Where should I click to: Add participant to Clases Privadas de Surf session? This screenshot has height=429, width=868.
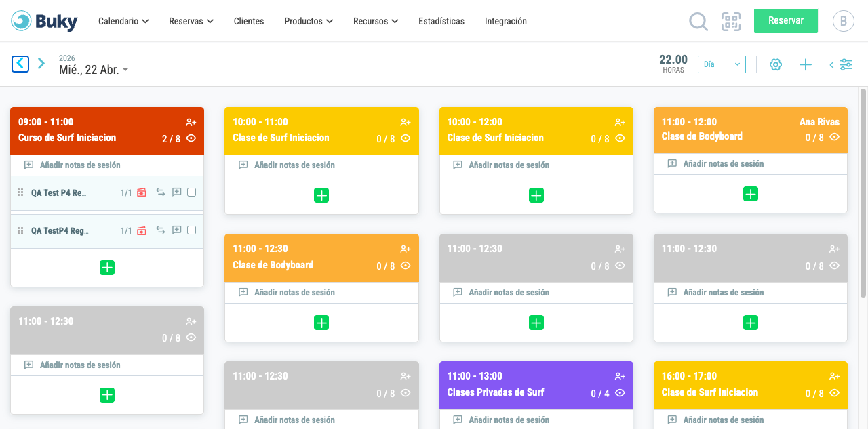click(620, 376)
